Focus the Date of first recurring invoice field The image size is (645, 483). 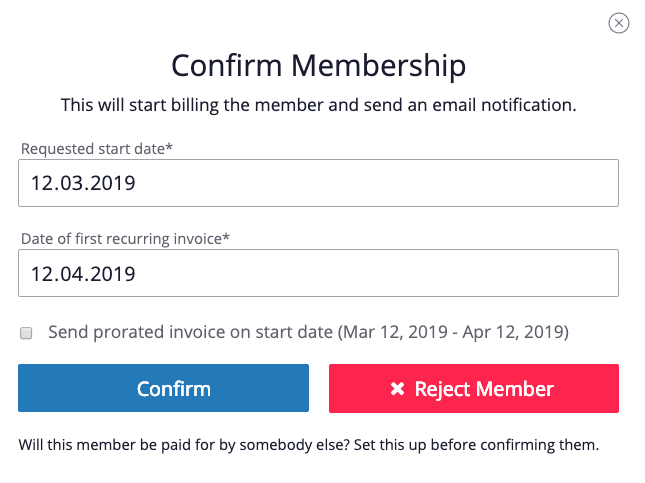318,273
